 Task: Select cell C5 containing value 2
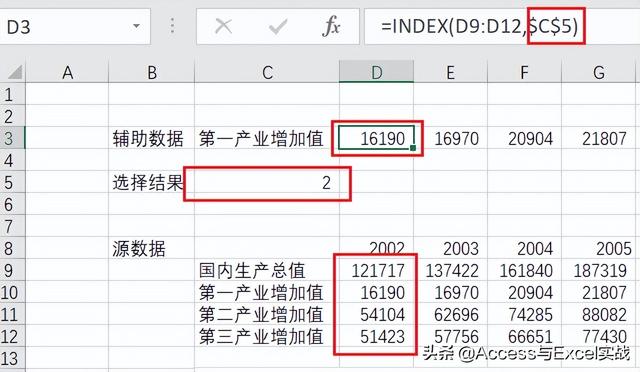click(267, 182)
